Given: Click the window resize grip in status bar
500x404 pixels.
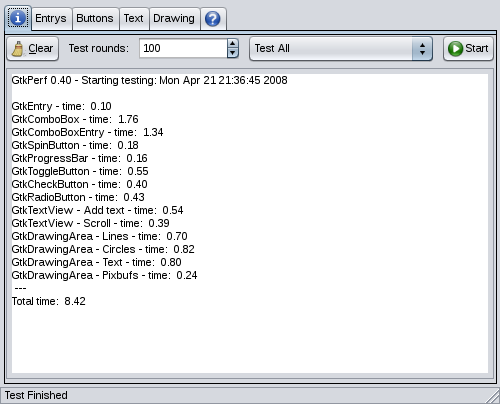Looking at the screenshot, I should (492, 396).
